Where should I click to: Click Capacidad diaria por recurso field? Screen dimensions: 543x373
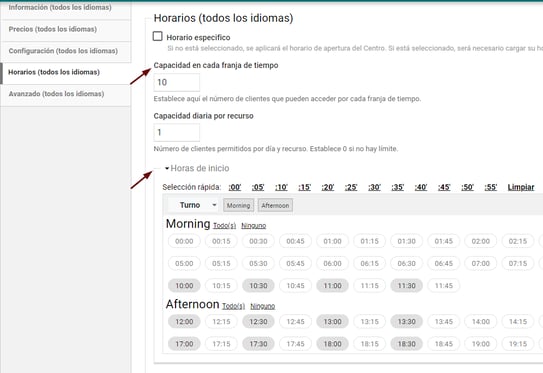click(x=177, y=132)
